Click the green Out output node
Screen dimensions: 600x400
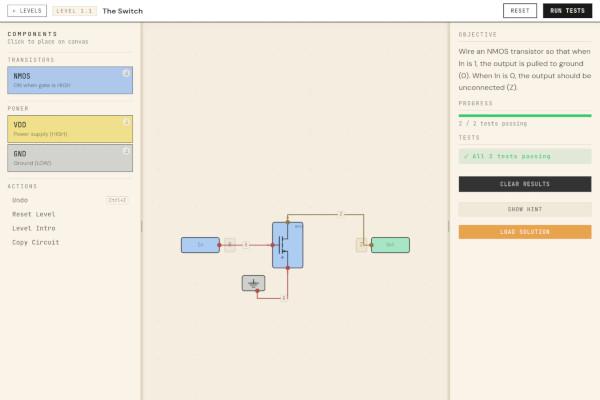point(390,244)
